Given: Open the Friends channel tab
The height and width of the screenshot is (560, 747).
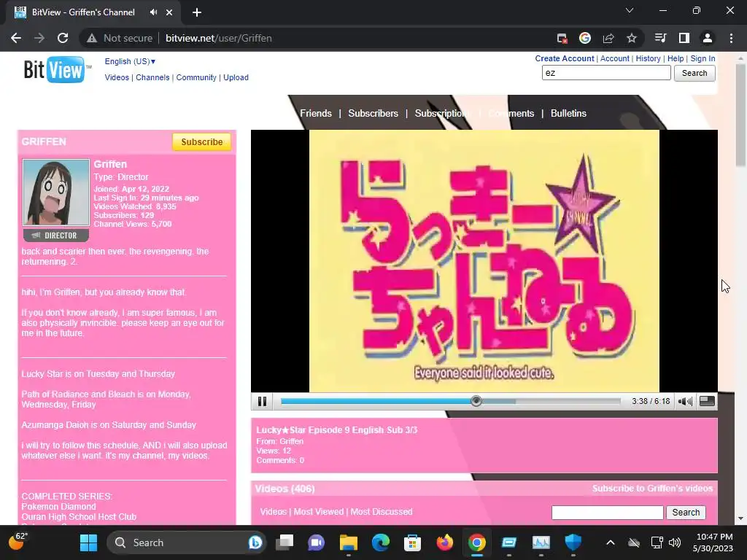Looking at the screenshot, I should click(x=316, y=113).
